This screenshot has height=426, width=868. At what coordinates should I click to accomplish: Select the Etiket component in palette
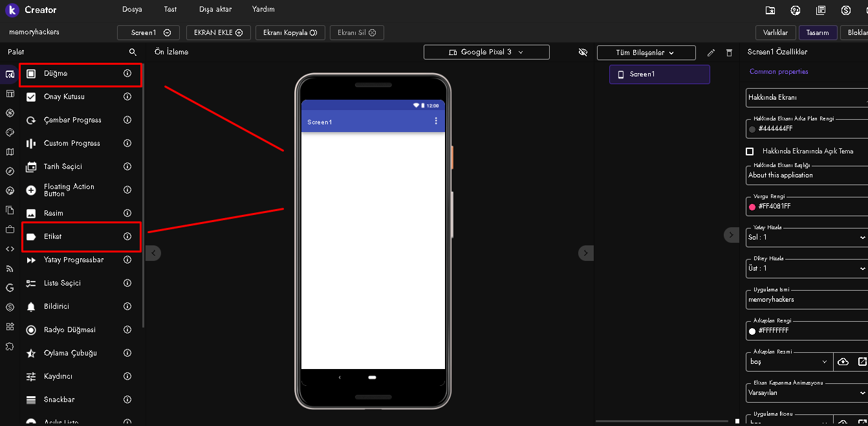(80, 236)
